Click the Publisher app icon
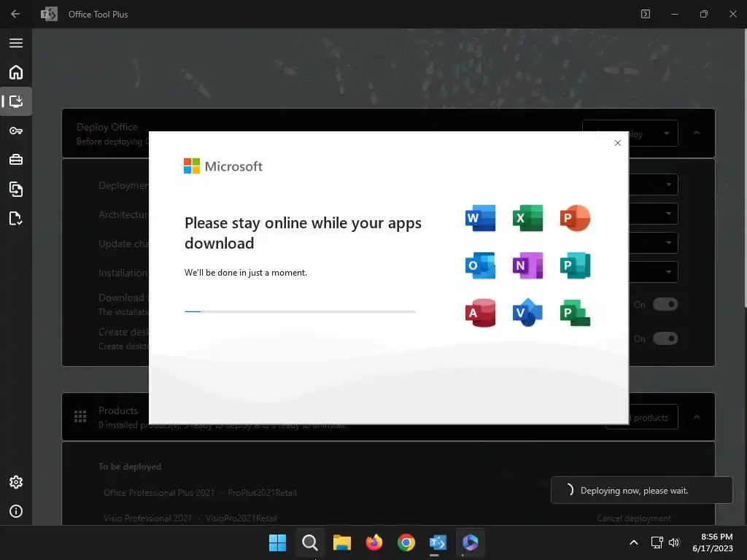 coord(575,265)
